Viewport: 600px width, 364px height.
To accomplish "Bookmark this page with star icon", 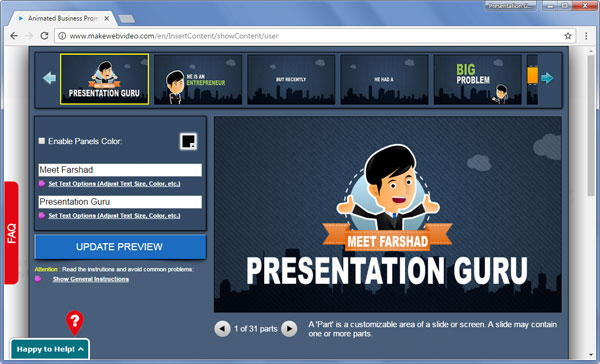I will (568, 36).
